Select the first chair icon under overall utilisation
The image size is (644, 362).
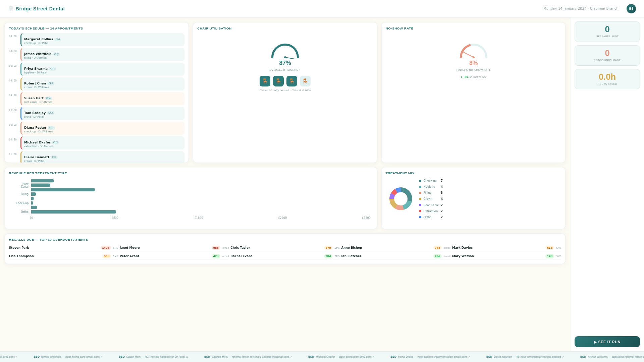point(265,81)
